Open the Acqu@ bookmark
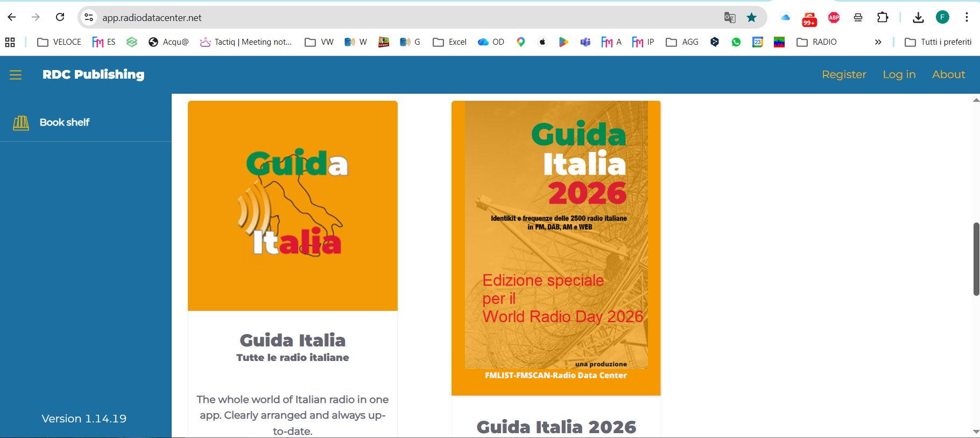Screen dimensions: 980x438 coord(168,42)
